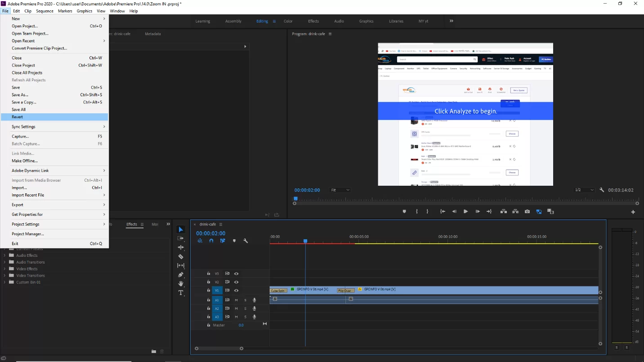This screenshot has width=644, height=362.
Task: Choose Project Manager menu item
Action: (x=54, y=234)
